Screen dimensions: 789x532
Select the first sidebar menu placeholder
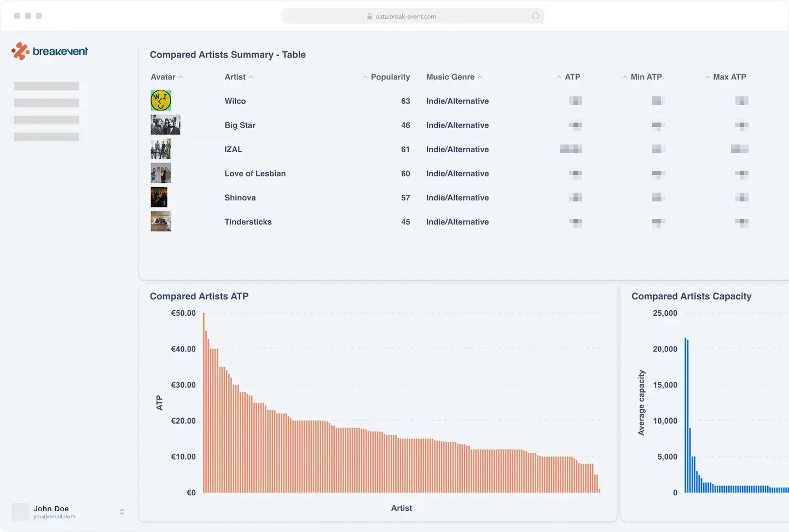pos(47,86)
